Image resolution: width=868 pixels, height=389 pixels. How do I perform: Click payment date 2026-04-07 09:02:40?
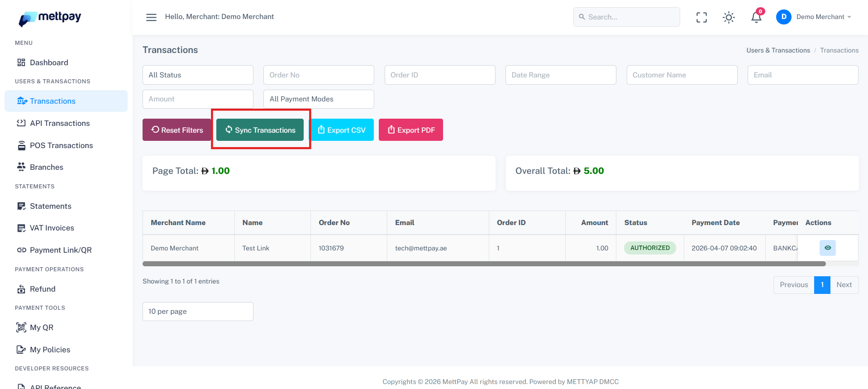point(724,248)
